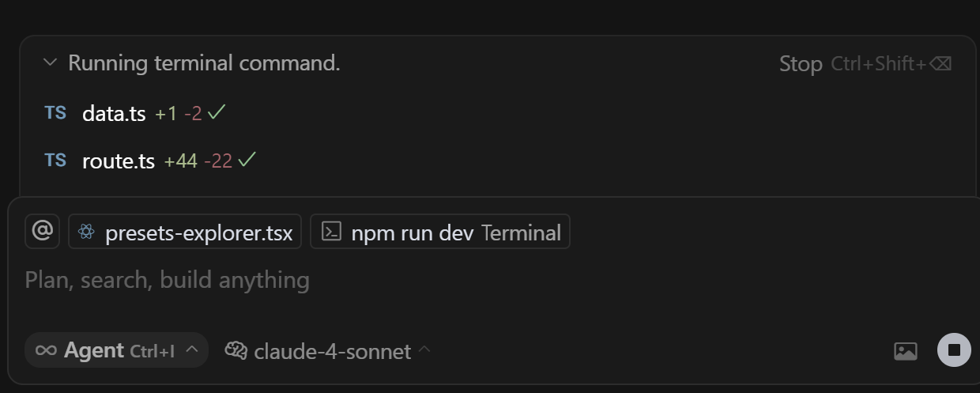
Task: Accept changes checkmark for route.ts
Action: pos(247,160)
